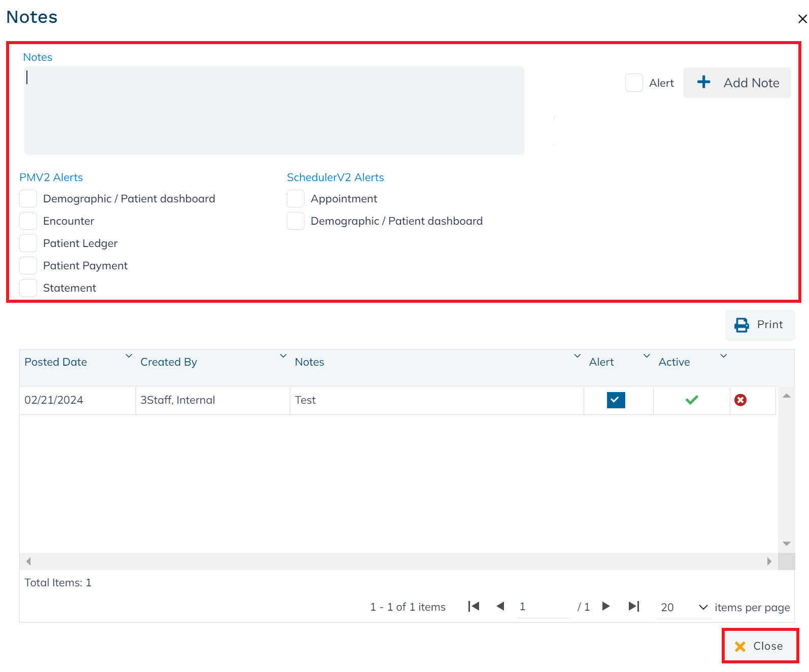Viewport: 809px width, 672px height.
Task: Click inside the Notes text area
Action: coord(274,111)
